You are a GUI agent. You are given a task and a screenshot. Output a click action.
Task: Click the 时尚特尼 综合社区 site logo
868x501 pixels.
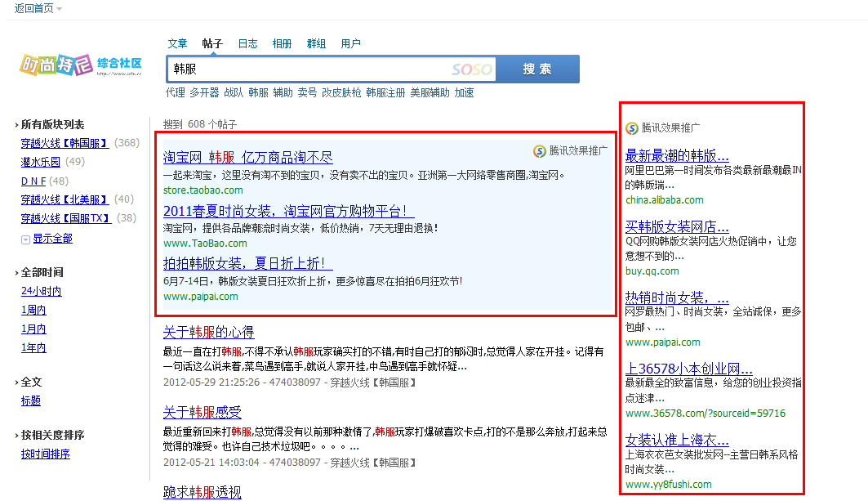pos(81,65)
